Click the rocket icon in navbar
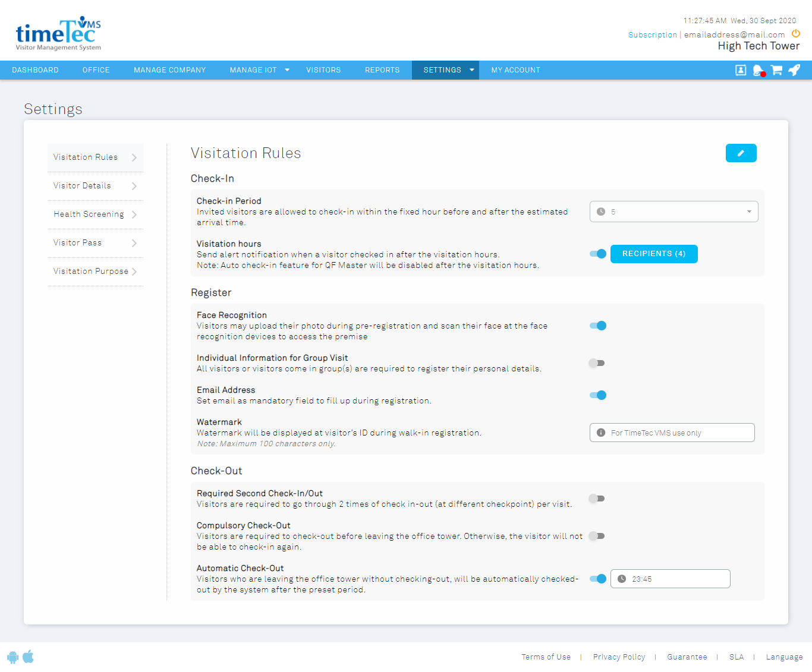Screen dimensions: 812x672 tap(794, 70)
